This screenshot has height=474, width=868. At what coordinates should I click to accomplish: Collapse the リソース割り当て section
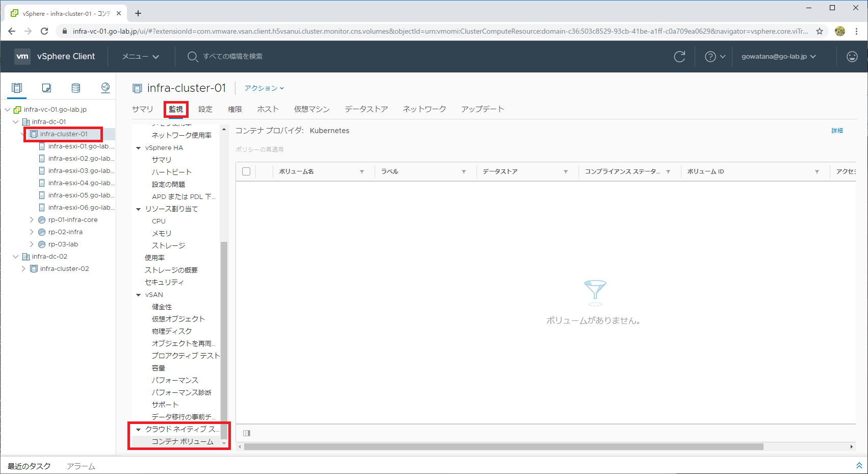point(138,209)
